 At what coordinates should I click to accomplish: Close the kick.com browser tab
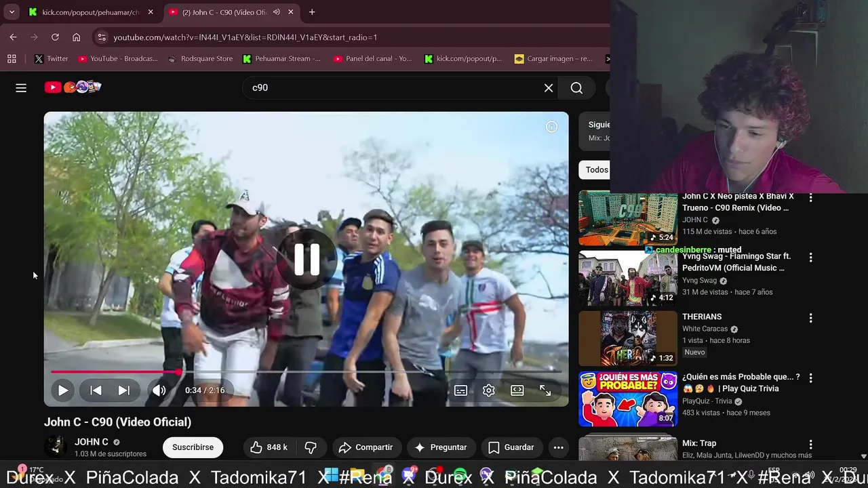click(x=151, y=12)
